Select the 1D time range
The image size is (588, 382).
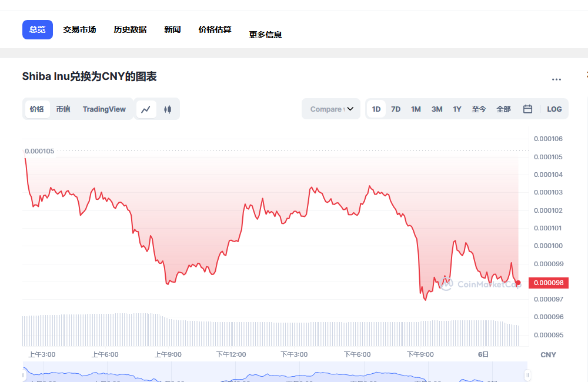tap(376, 109)
